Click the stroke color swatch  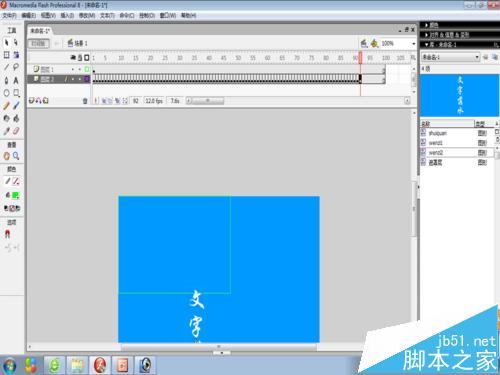16,182
